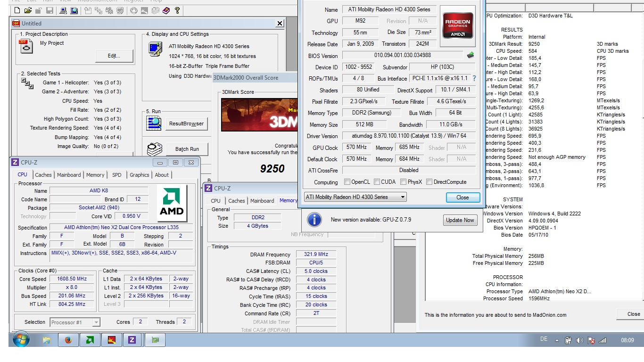Click the system info computer toolbar icon
Image resolution: width=644 pixels, height=362 pixels.
[x=63, y=10]
